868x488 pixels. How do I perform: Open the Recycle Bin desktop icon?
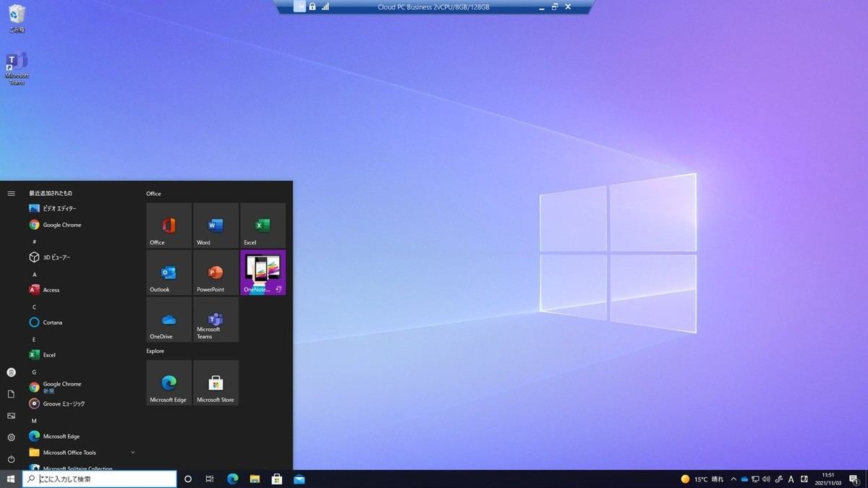(x=17, y=20)
